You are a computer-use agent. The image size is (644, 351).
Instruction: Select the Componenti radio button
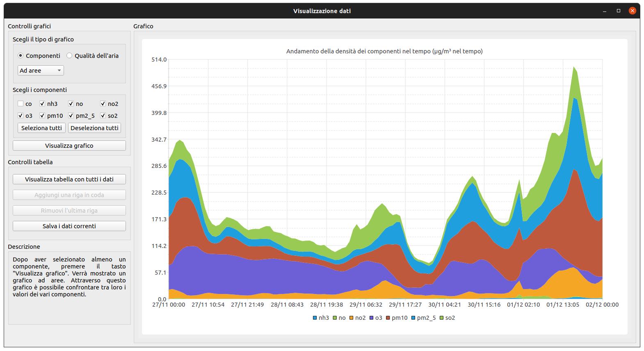[x=21, y=55]
